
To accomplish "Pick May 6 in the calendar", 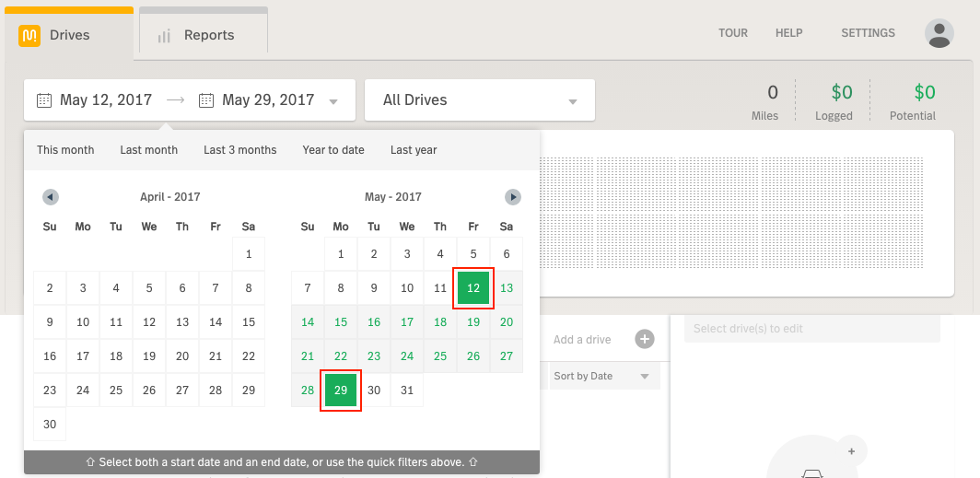I will point(507,254).
